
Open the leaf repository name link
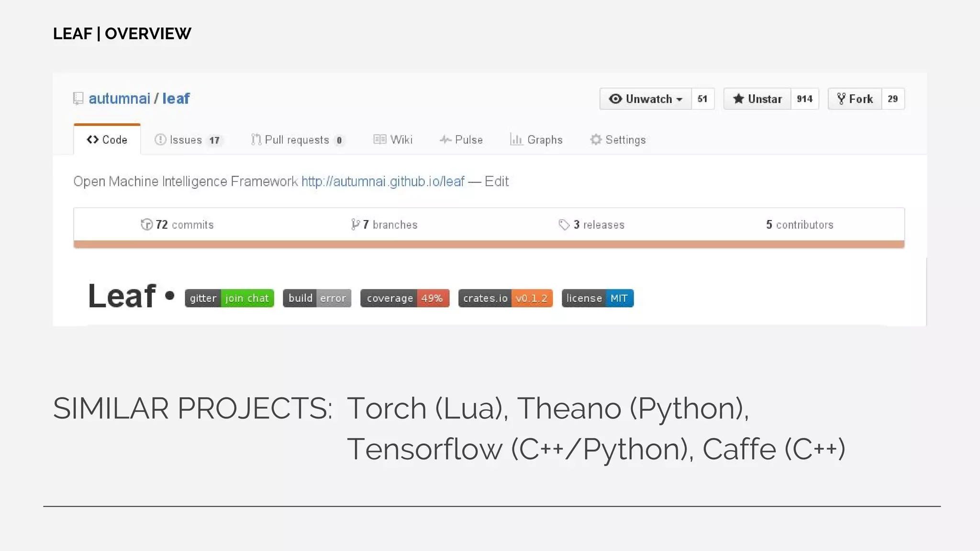tap(176, 99)
